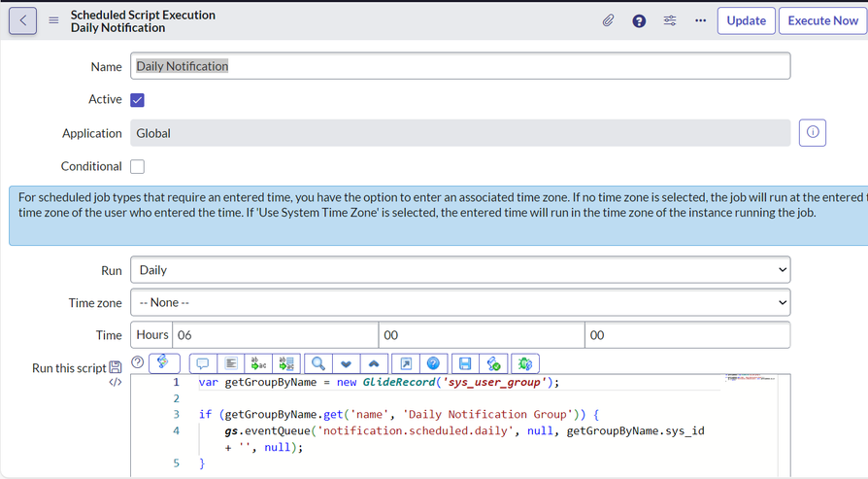Click script line 1 with GlideRecord

click(x=380, y=382)
